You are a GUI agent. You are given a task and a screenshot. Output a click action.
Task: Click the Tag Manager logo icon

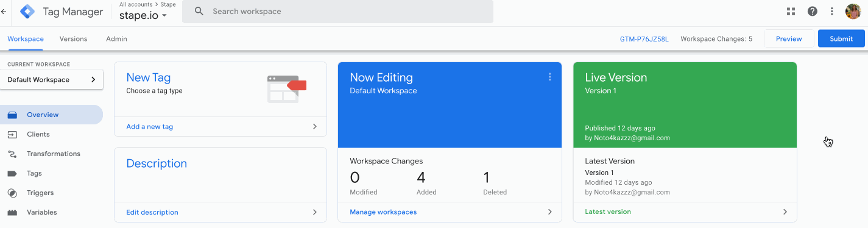(27, 11)
